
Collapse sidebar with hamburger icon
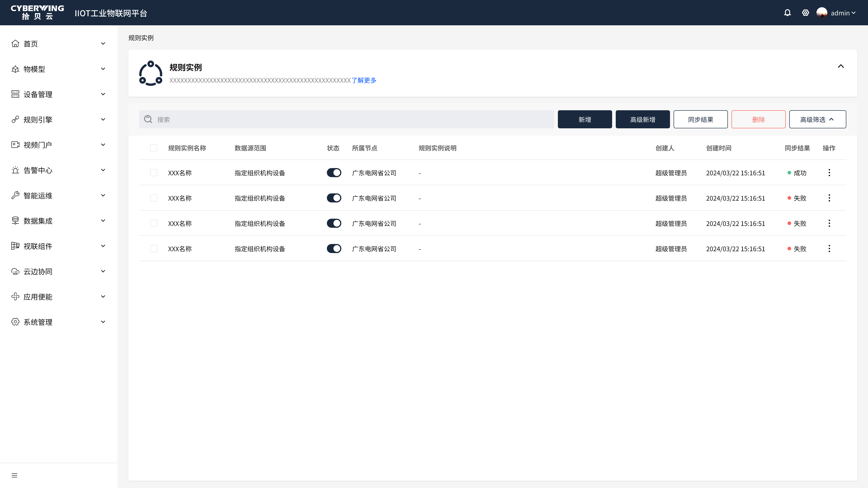(x=14, y=475)
